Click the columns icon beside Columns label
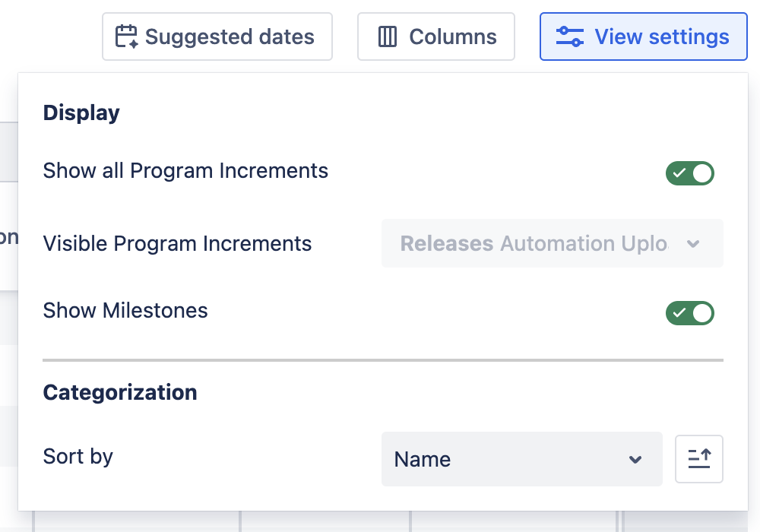 pyautogui.click(x=388, y=36)
